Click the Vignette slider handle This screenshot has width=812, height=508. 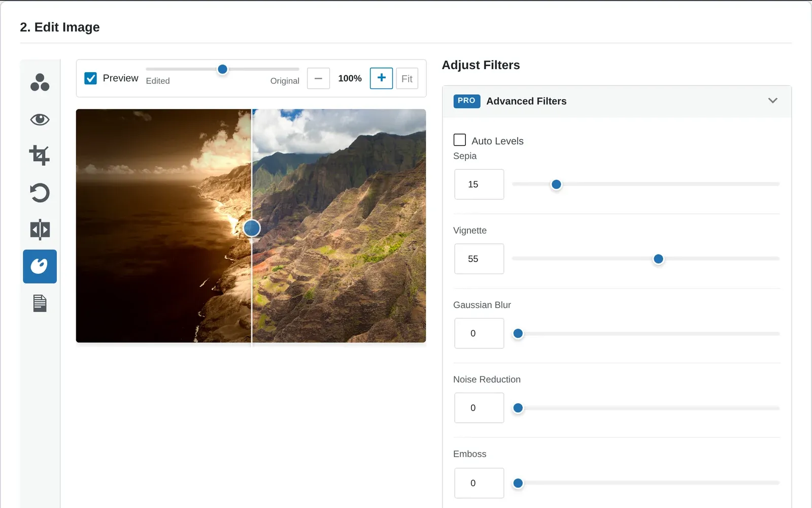pos(658,259)
